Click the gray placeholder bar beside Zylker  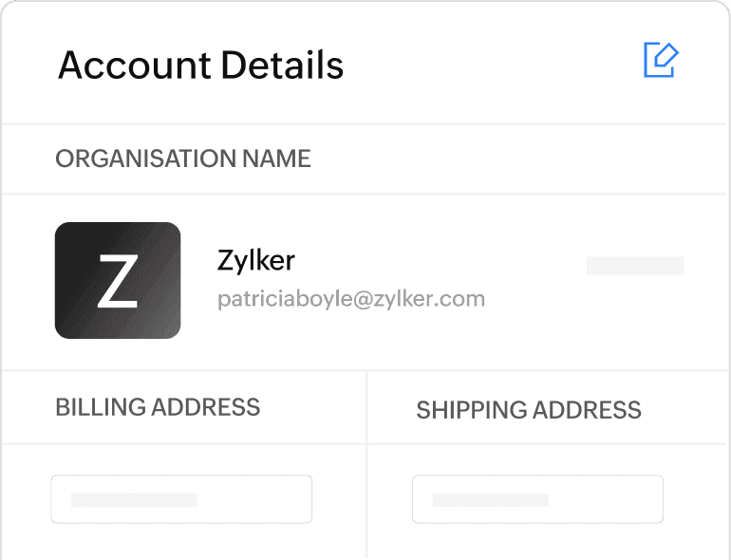(634, 266)
